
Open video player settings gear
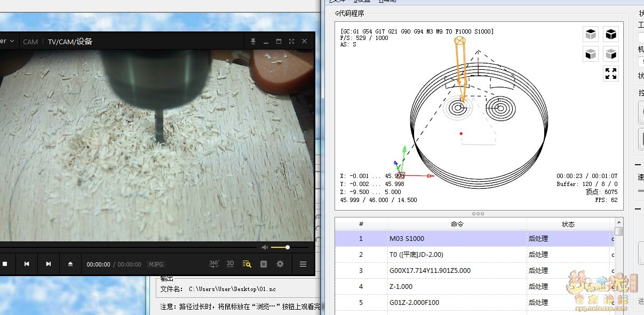click(x=280, y=264)
